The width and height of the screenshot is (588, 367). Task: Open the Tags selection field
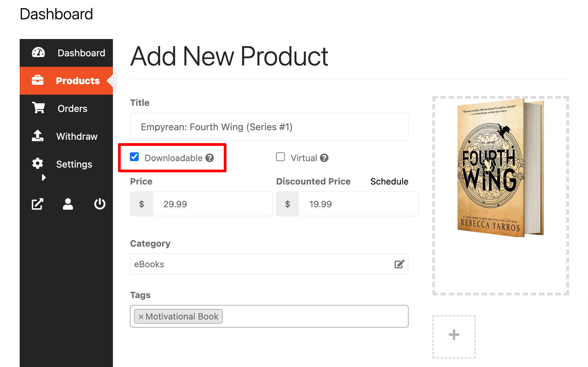coord(305,316)
